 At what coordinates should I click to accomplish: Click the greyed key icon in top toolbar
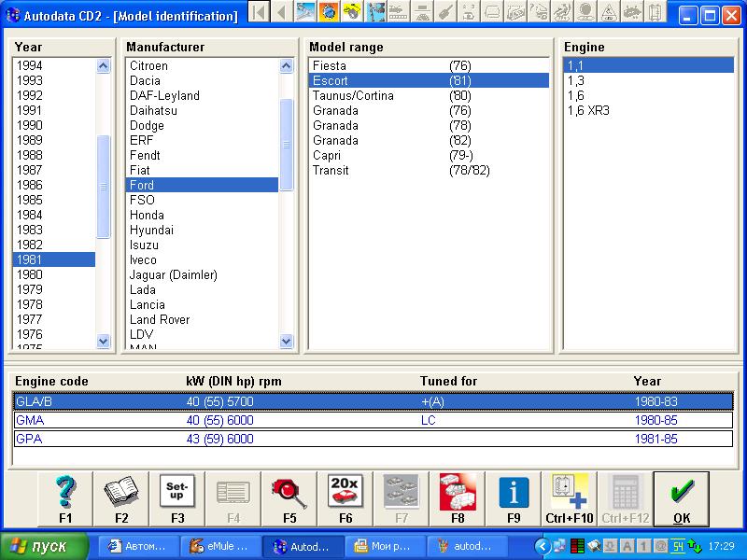pos(445,12)
